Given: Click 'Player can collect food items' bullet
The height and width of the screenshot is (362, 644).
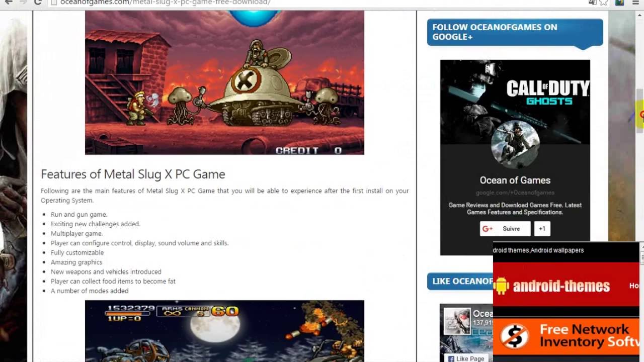Looking at the screenshot, I should (113, 282).
